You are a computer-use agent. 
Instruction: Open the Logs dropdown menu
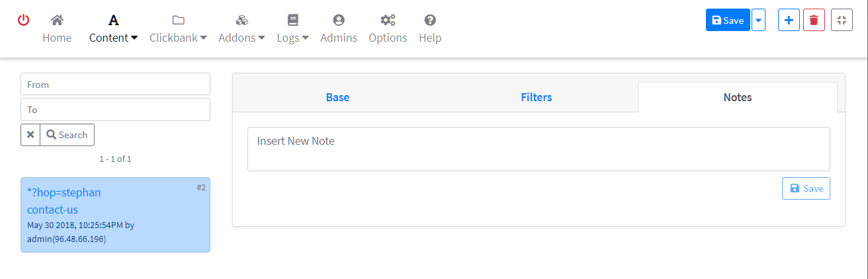pos(292,29)
